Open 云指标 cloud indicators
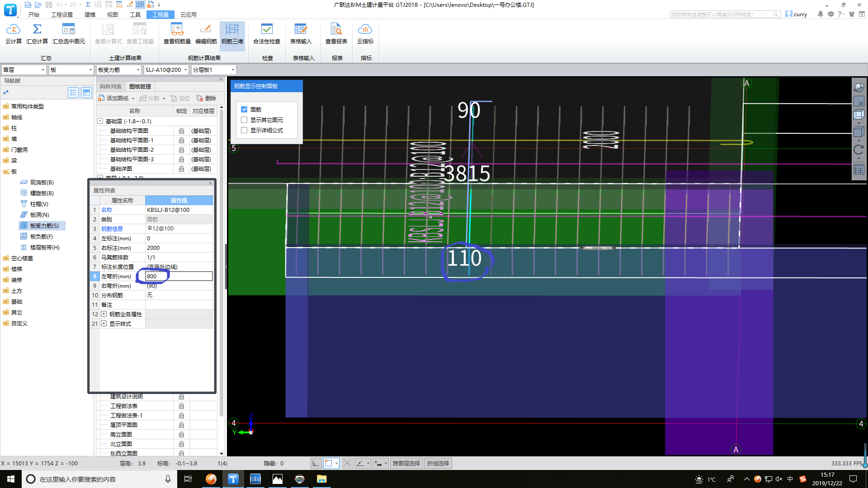Screen dimensions: 868x488 click(x=365, y=34)
